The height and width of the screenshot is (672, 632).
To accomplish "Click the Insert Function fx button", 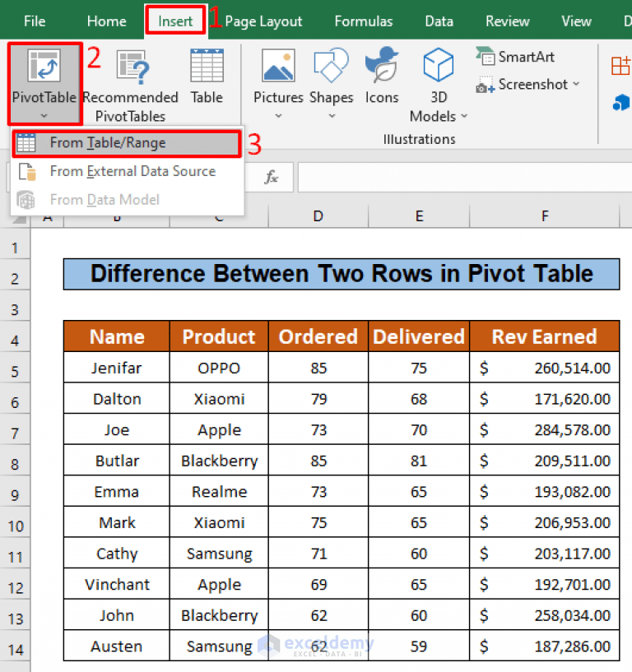I will [x=272, y=177].
